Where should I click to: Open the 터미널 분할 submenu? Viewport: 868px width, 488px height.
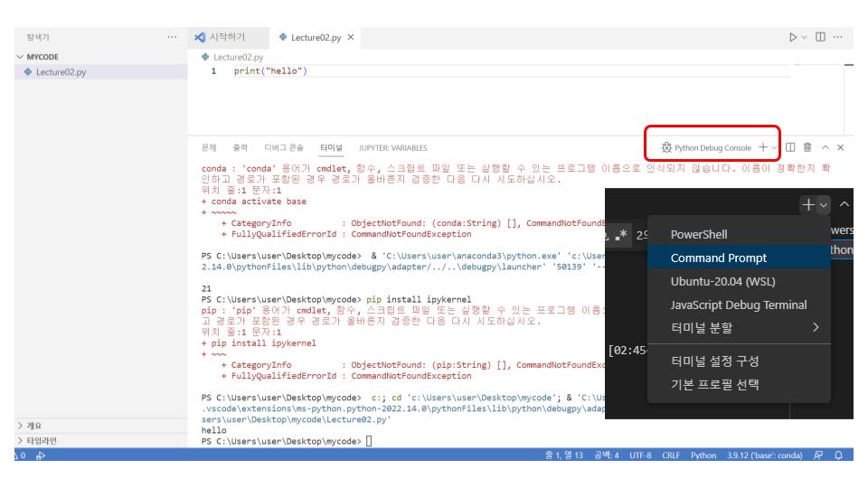pyautogui.click(x=739, y=327)
